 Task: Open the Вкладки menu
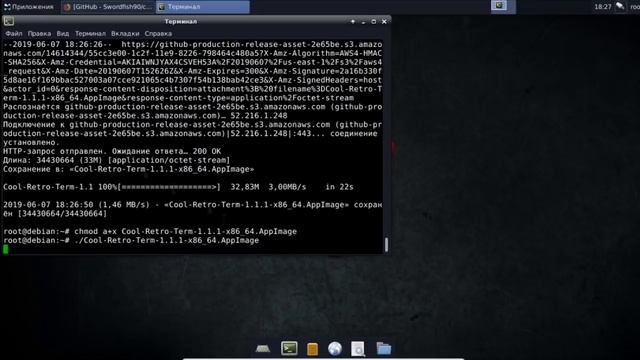point(125,33)
